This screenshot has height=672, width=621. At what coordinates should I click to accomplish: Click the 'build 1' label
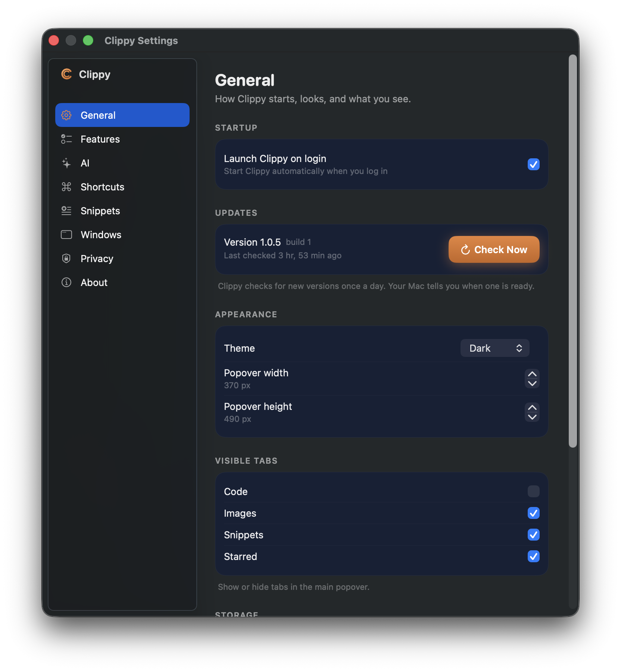click(299, 242)
